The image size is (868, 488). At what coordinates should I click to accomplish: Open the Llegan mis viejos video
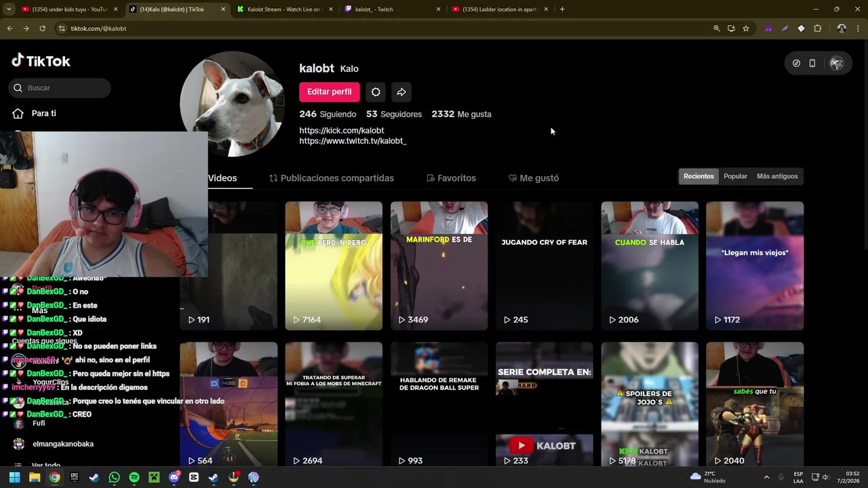coord(755,266)
